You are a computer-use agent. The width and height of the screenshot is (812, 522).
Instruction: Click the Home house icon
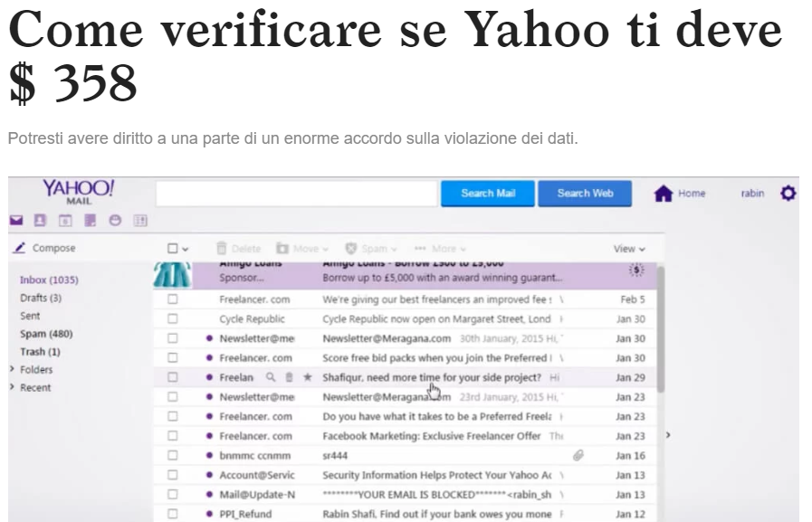pyautogui.click(x=664, y=194)
